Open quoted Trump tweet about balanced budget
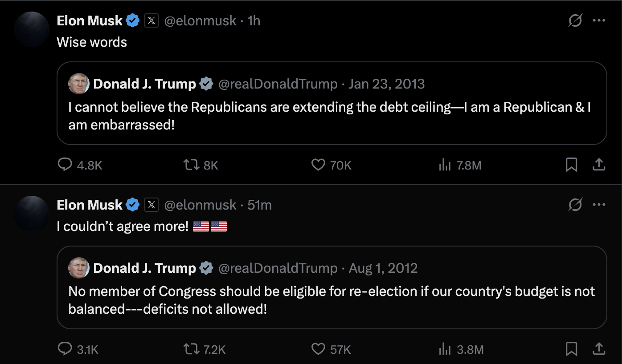 pos(332,287)
